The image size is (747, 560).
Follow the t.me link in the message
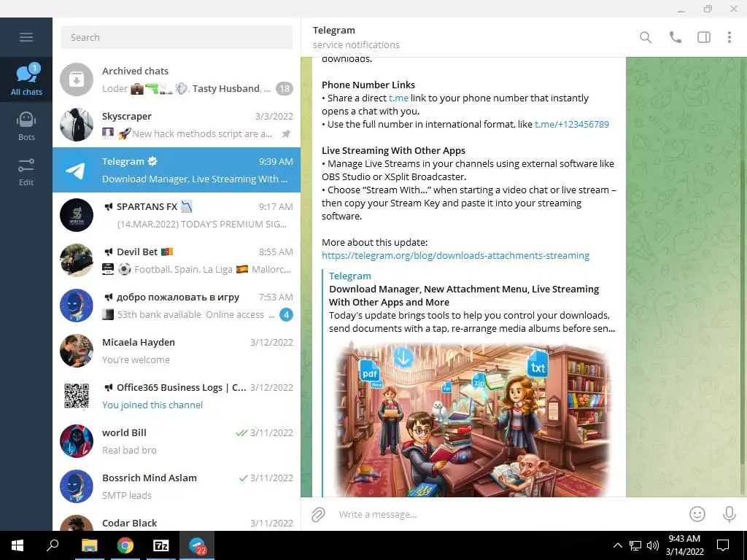pyautogui.click(x=398, y=98)
